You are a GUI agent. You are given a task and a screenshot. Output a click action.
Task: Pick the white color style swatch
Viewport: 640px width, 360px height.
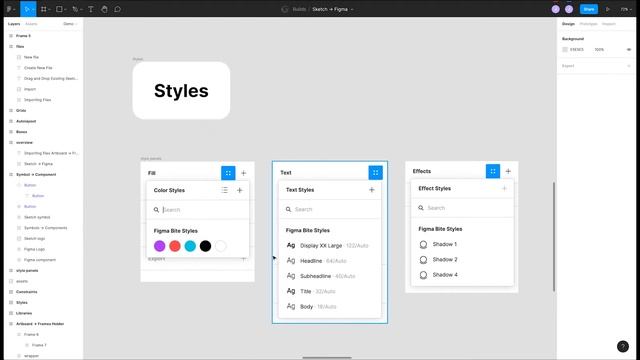[x=221, y=246]
